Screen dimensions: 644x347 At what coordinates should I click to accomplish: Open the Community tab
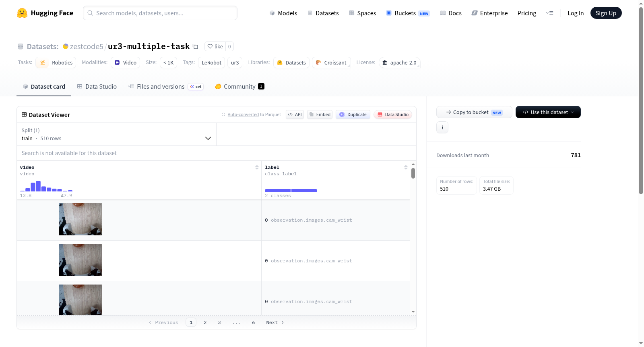click(x=239, y=87)
